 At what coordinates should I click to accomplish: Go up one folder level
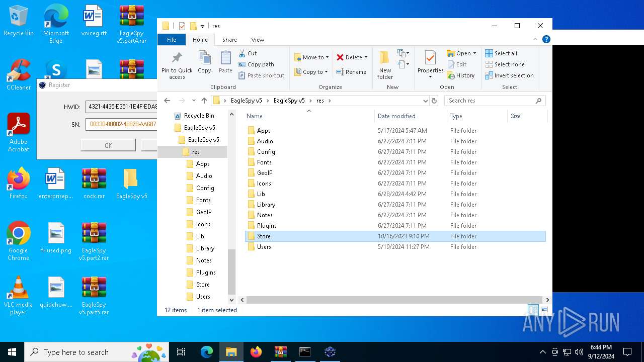(204, 101)
